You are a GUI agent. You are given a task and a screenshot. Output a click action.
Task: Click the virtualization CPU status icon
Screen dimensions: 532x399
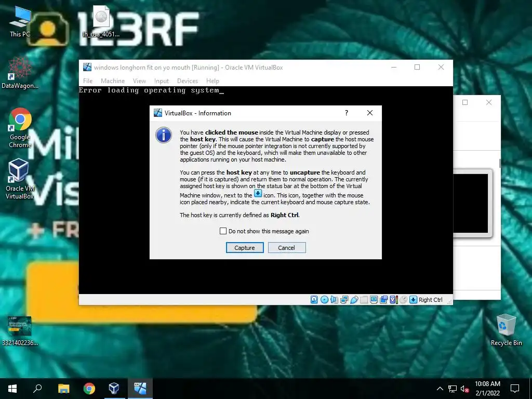tap(394, 300)
